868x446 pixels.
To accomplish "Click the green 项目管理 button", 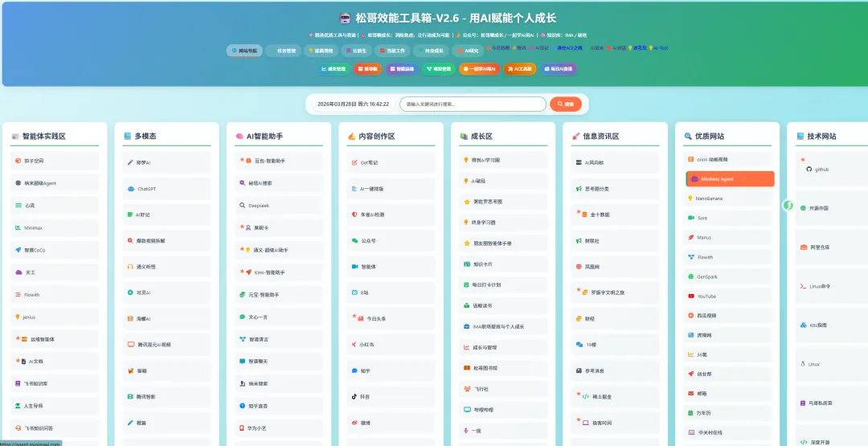I will pos(439,69).
